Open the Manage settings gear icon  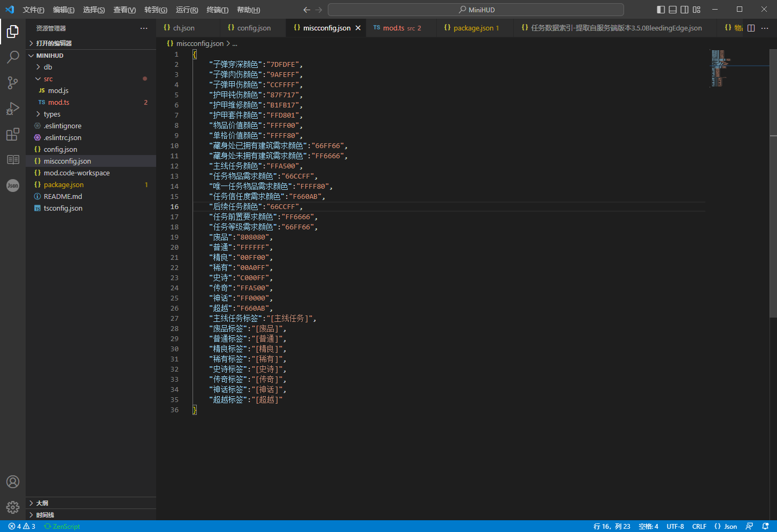(x=13, y=507)
